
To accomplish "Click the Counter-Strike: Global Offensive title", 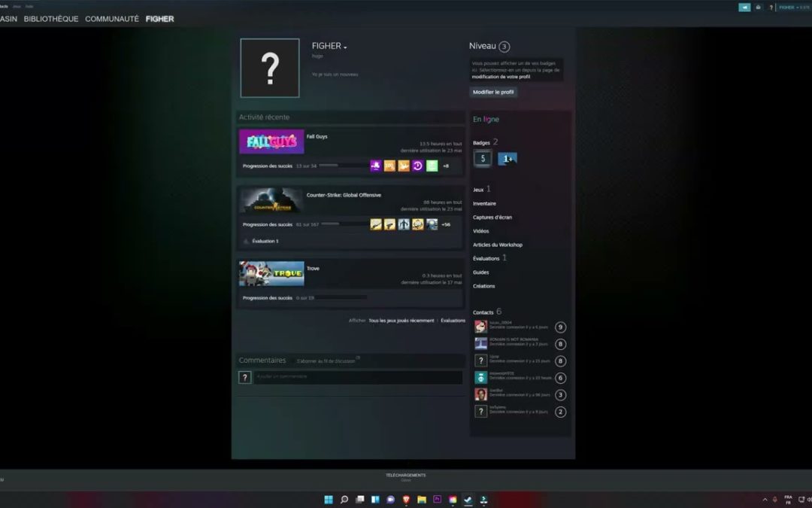I will click(344, 195).
